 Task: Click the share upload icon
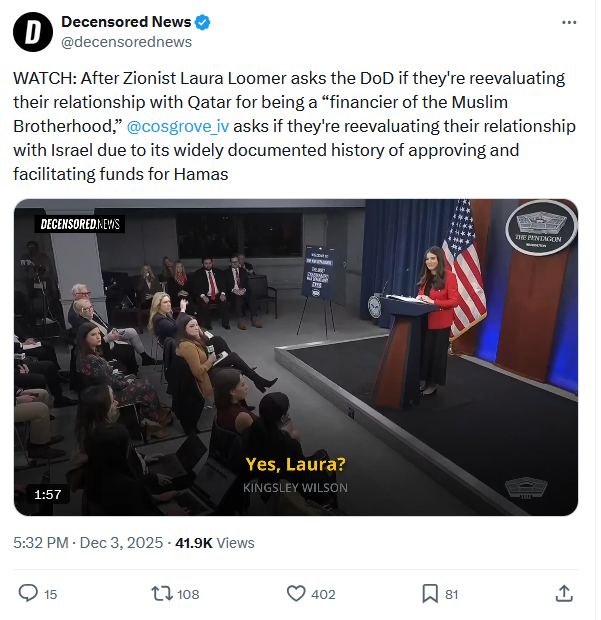[x=563, y=593]
